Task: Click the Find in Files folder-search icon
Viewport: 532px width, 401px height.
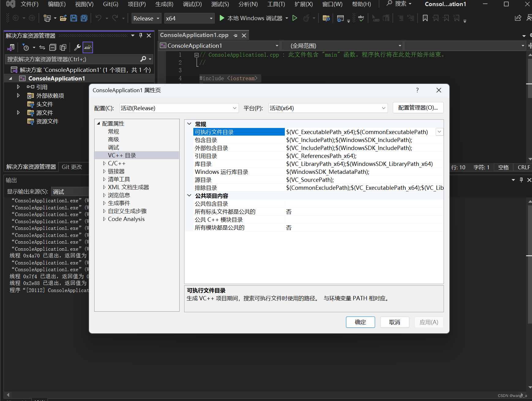Action: (x=326, y=18)
